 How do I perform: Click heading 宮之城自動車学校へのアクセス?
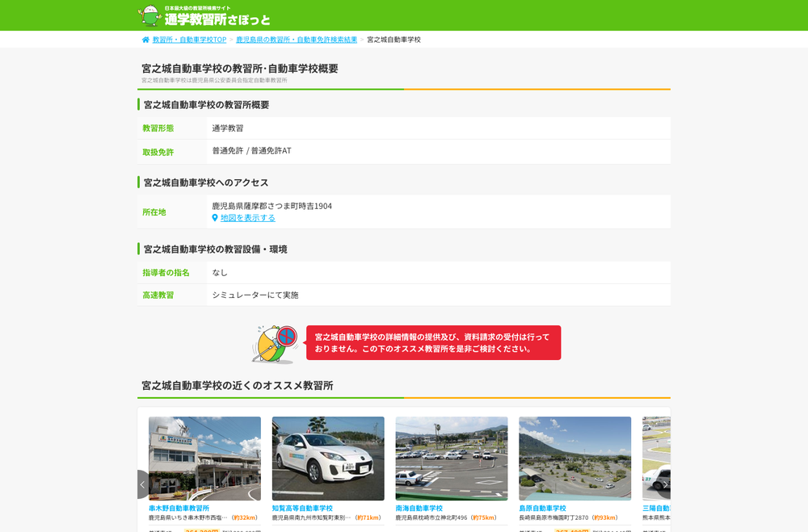tap(206, 182)
